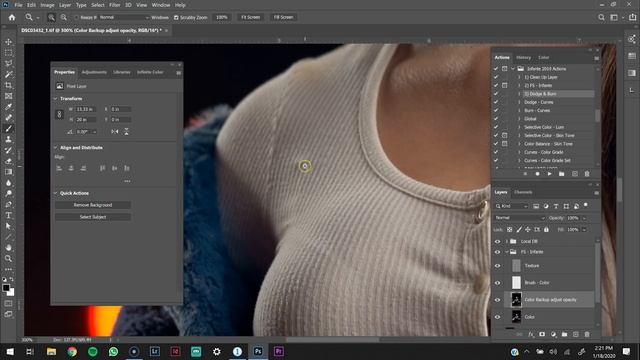Select the Hand tool
This screenshot has height=360, width=640.
(8, 247)
